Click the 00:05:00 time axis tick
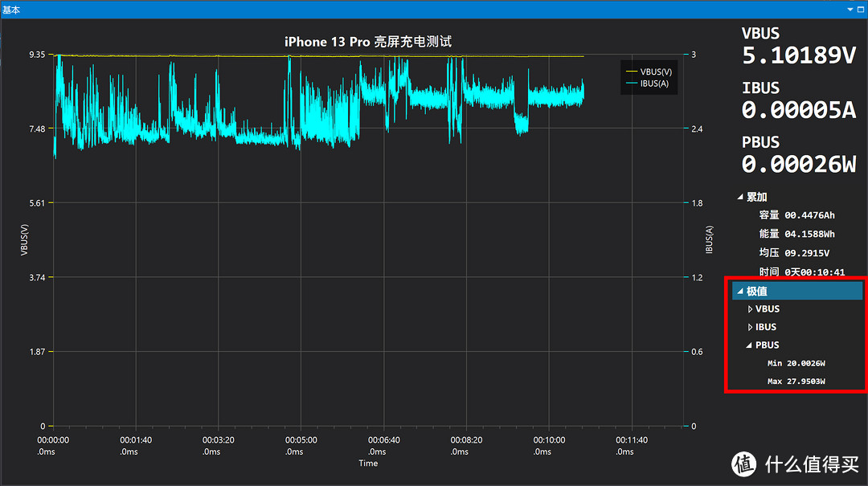Viewport: 868px width, 486px height. 301,440
